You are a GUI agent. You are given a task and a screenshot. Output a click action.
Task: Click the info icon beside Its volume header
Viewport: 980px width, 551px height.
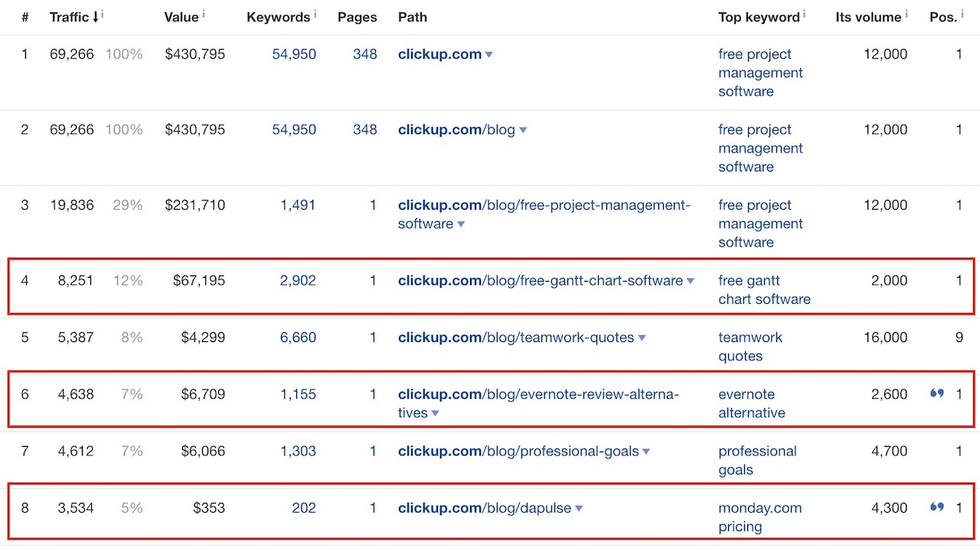(x=906, y=14)
